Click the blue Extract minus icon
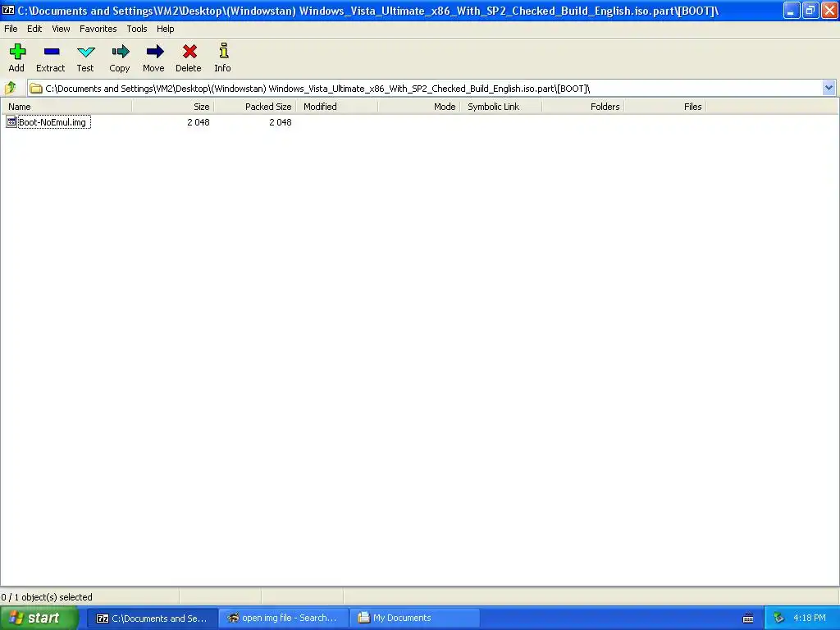The width and height of the screenshot is (840, 630). tap(52, 52)
